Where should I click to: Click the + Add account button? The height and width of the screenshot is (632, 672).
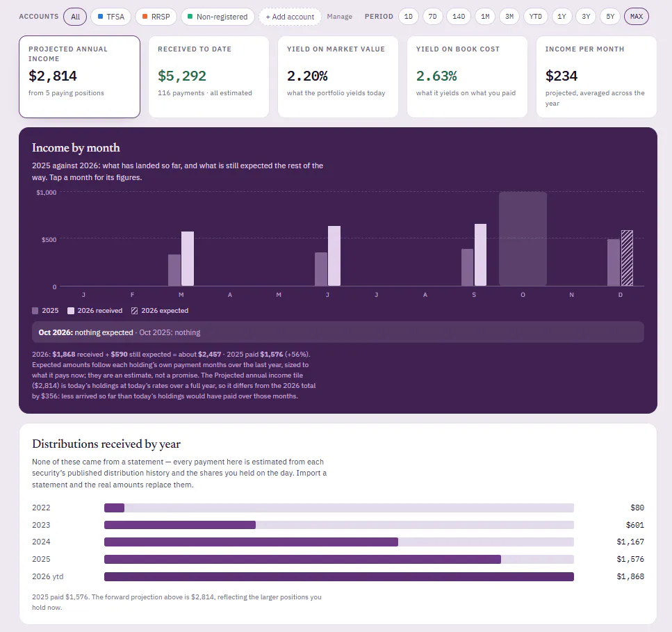pyautogui.click(x=290, y=17)
